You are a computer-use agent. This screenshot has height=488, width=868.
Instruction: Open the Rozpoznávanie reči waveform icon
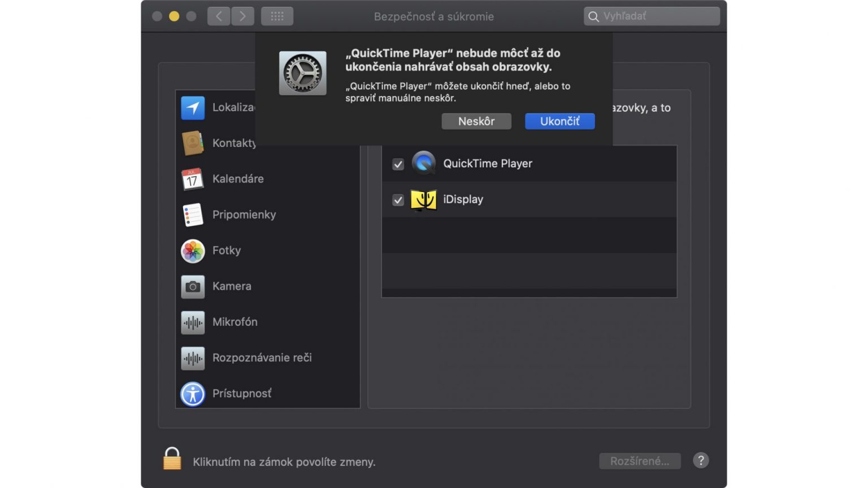(x=193, y=358)
